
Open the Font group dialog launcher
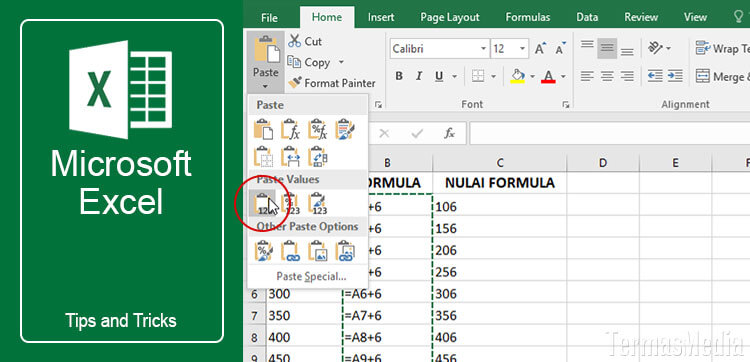[x=566, y=105]
